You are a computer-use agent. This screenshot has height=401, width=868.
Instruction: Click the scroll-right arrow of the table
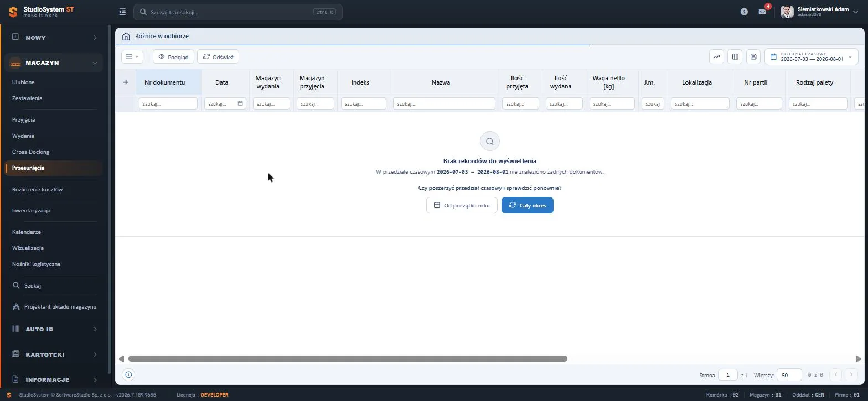coord(858,358)
